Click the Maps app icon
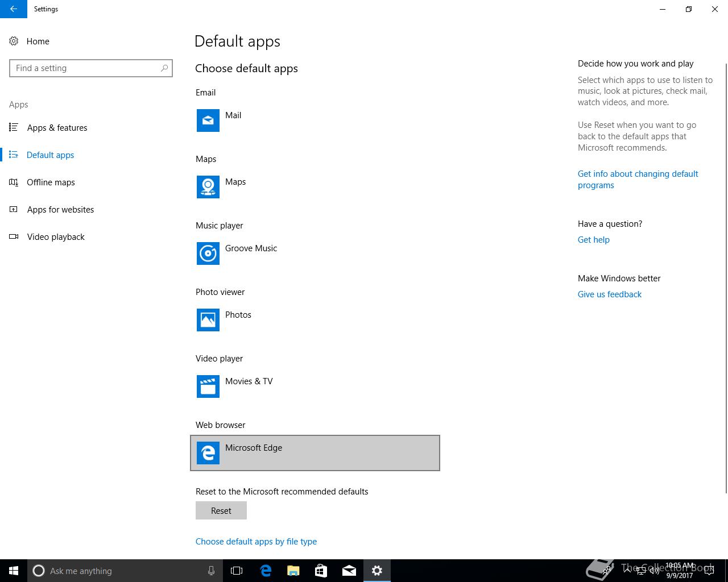This screenshot has width=728, height=582. point(208,187)
